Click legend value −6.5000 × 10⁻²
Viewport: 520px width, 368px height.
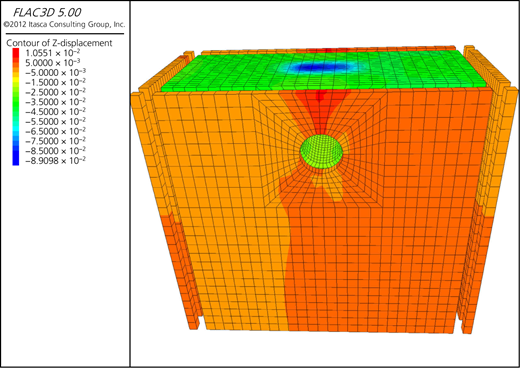(55, 131)
